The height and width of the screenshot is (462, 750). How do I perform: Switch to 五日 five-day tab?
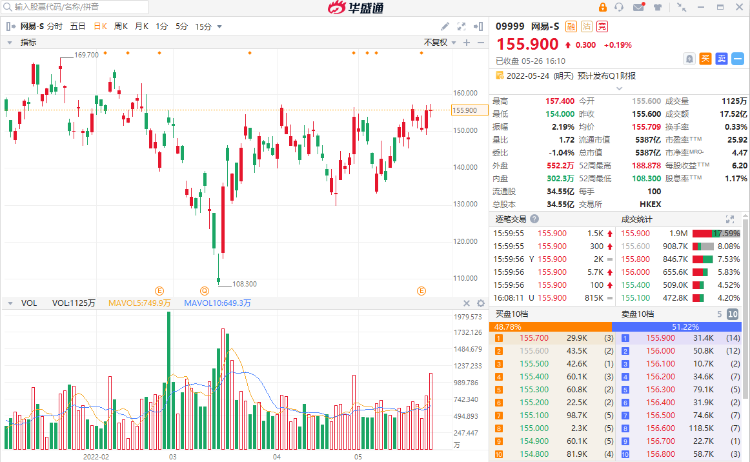pos(77,26)
